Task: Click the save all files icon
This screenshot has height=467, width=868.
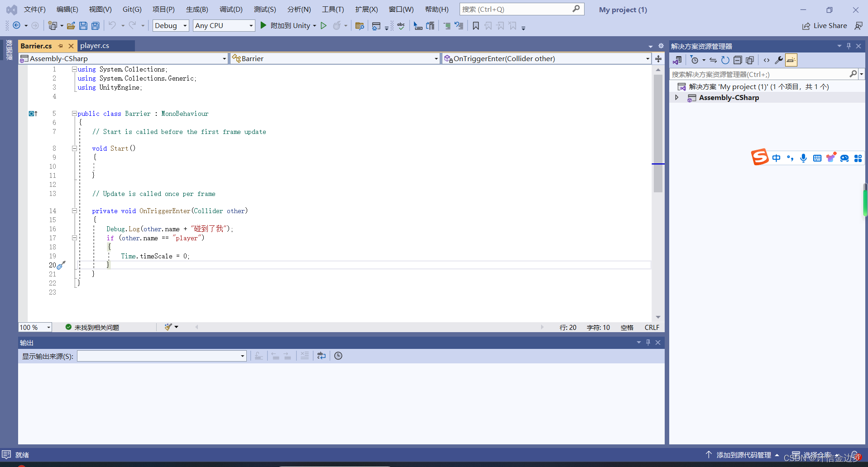Action: [x=96, y=26]
